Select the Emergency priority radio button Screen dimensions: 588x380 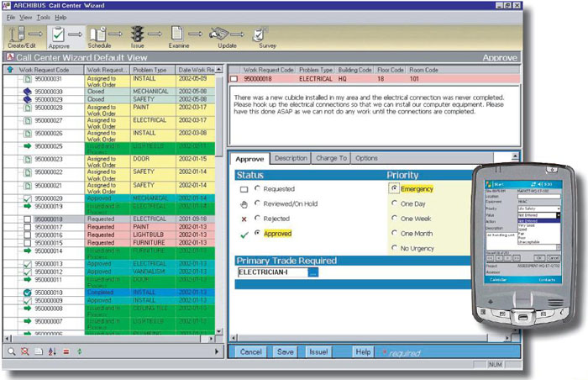(395, 189)
